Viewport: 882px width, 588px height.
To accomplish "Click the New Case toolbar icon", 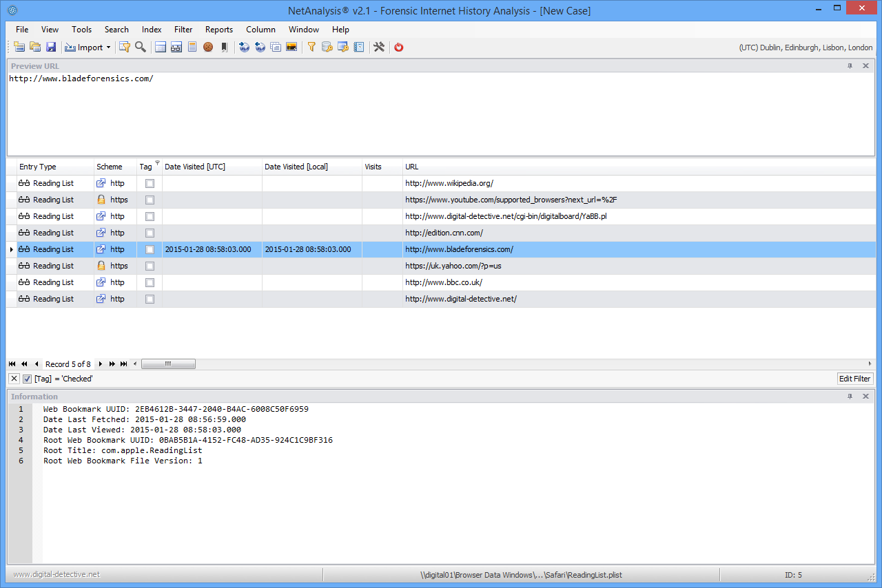I will pos(19,47).
